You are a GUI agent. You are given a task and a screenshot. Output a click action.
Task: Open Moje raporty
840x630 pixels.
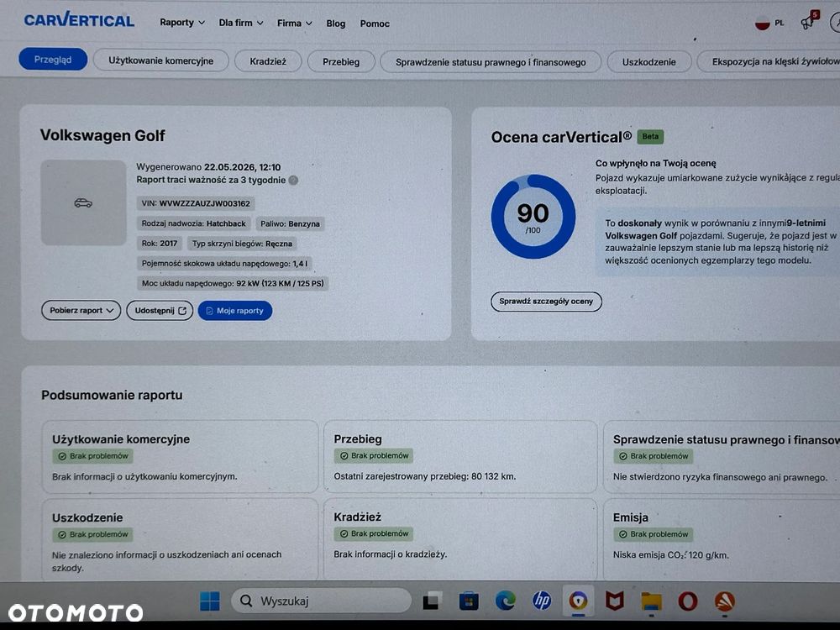point(235,310)
